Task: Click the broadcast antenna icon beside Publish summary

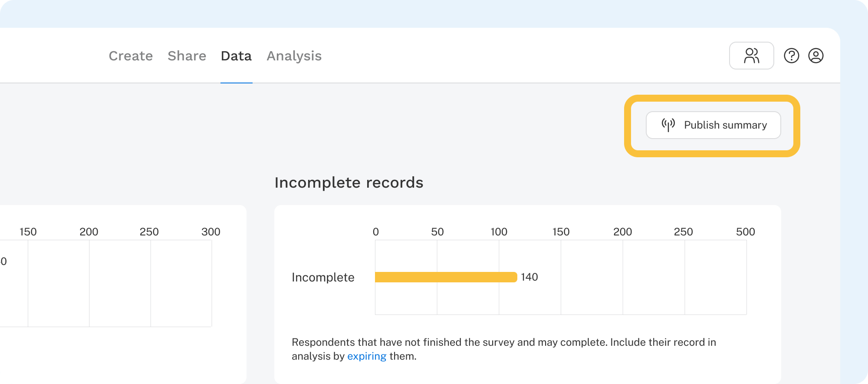Action: coord(668,125)
